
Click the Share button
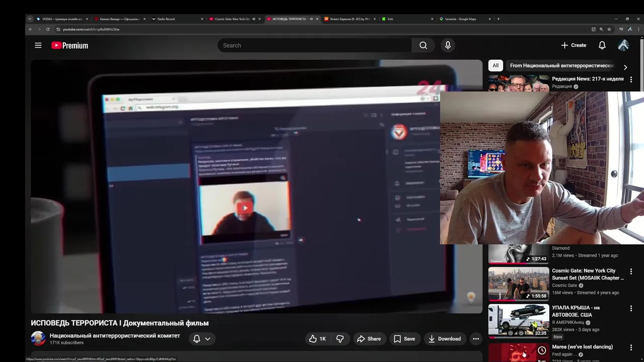tap(369, 339)
